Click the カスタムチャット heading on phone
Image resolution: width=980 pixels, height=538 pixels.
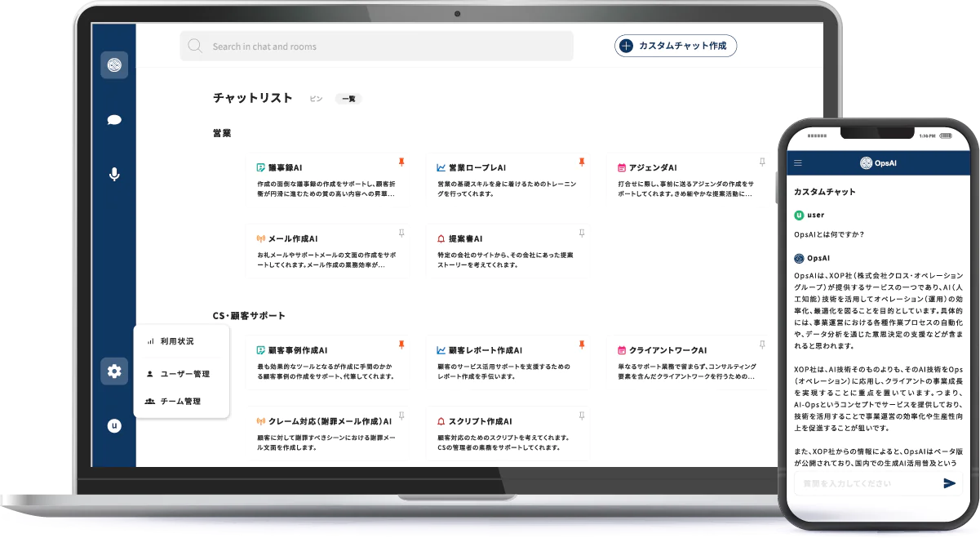pyautogui.click(x=825, y=192)
